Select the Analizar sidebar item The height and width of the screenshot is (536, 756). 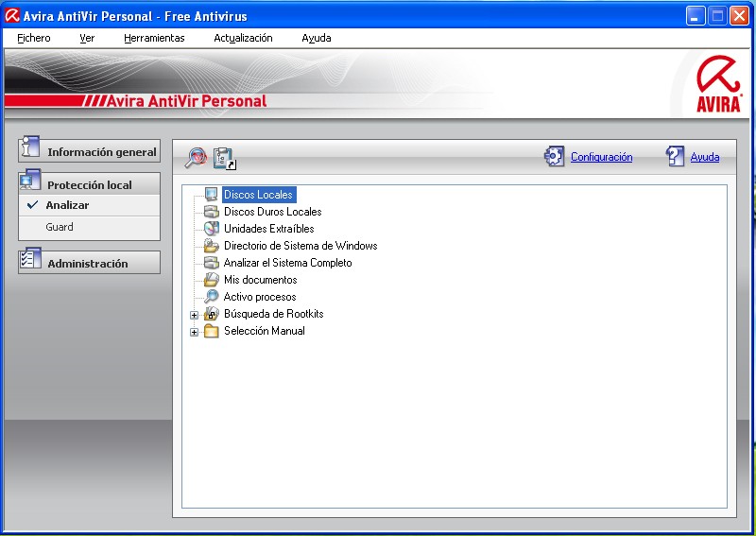pos(89,205)
